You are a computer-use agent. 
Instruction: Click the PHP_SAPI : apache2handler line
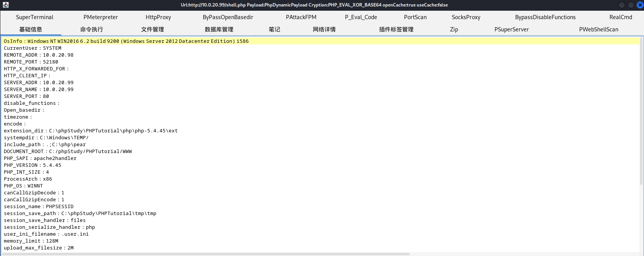click(40, 158)
